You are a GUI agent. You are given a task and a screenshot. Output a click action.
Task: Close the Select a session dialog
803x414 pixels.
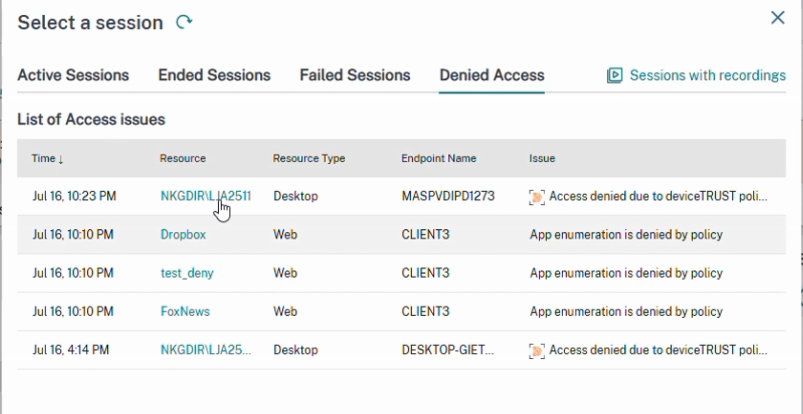tap(777, 18)
